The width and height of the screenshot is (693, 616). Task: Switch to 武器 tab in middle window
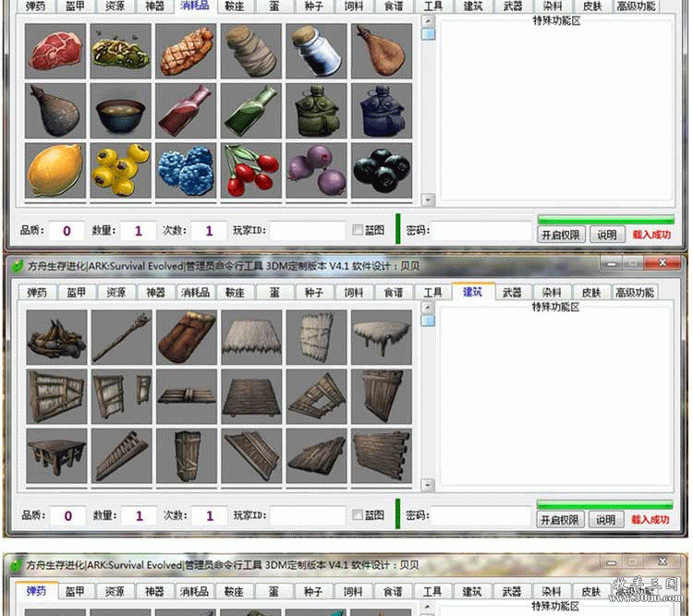(x=512, y=293)
